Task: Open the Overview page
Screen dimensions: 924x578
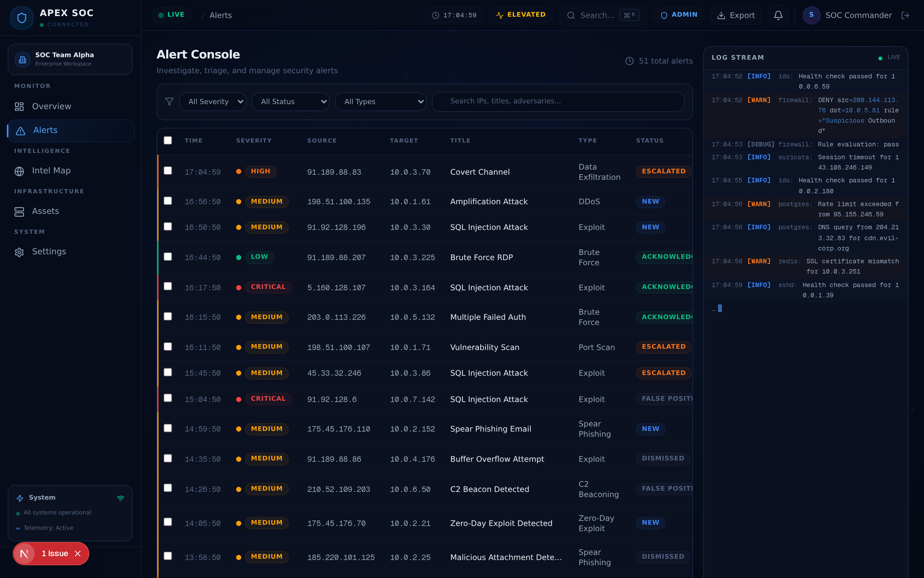Action: tap(71, 107)
